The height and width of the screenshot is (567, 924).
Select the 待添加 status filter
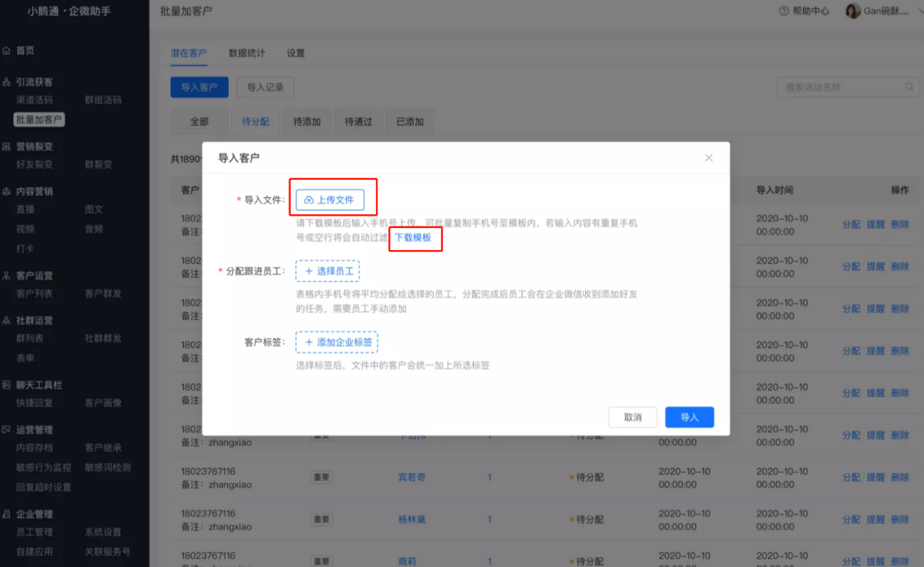[308, 122]
